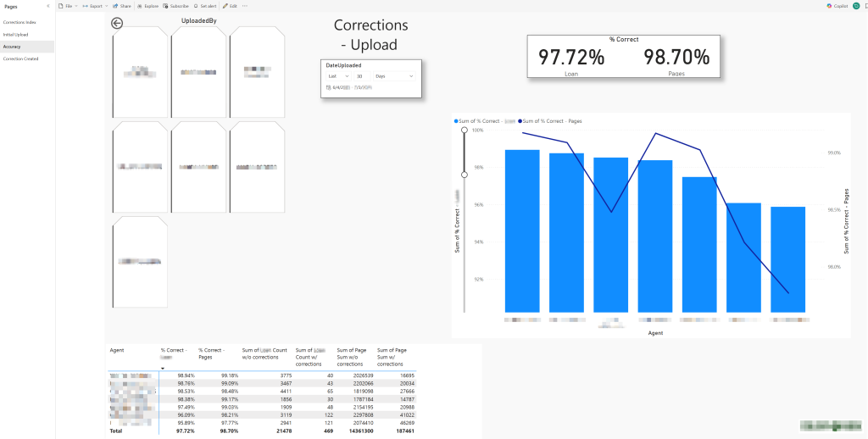Click the Edit pencil button
Image resolution: width=868 pixels, height=439 pixels.
[x=230, y=6]
